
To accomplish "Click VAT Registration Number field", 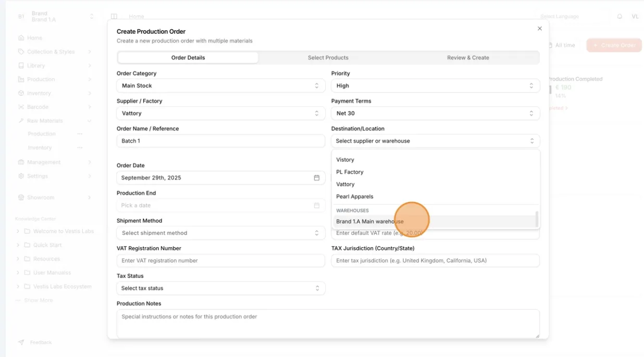I will tap(221, 261).
